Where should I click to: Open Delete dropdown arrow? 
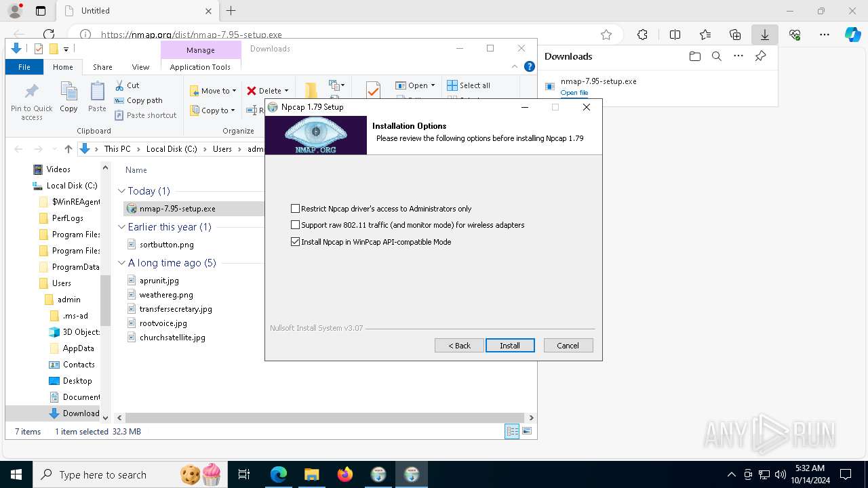point(286,91)
